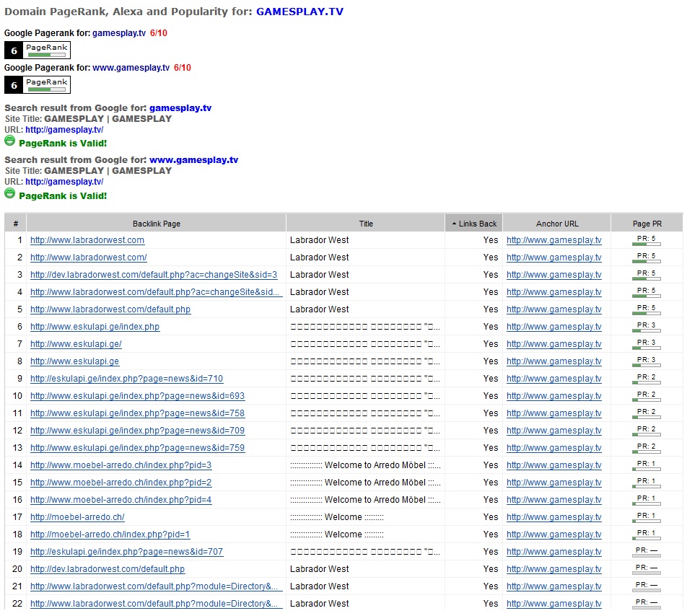Click the red 6/10 score beside gamesplay.tv
Image resolution: width=687 pixels, height=616 pixels.
coord(159,33)
